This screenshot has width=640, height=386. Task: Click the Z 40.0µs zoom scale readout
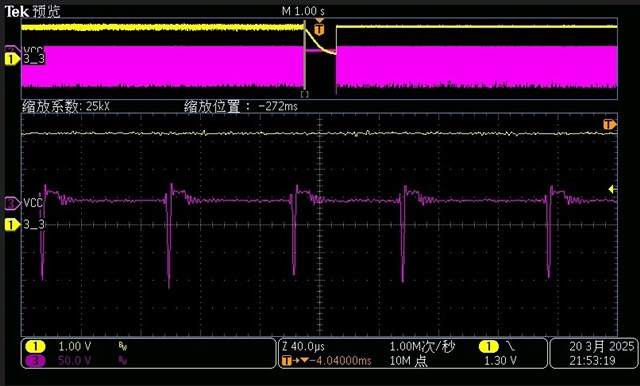click(x=304, y=347)
